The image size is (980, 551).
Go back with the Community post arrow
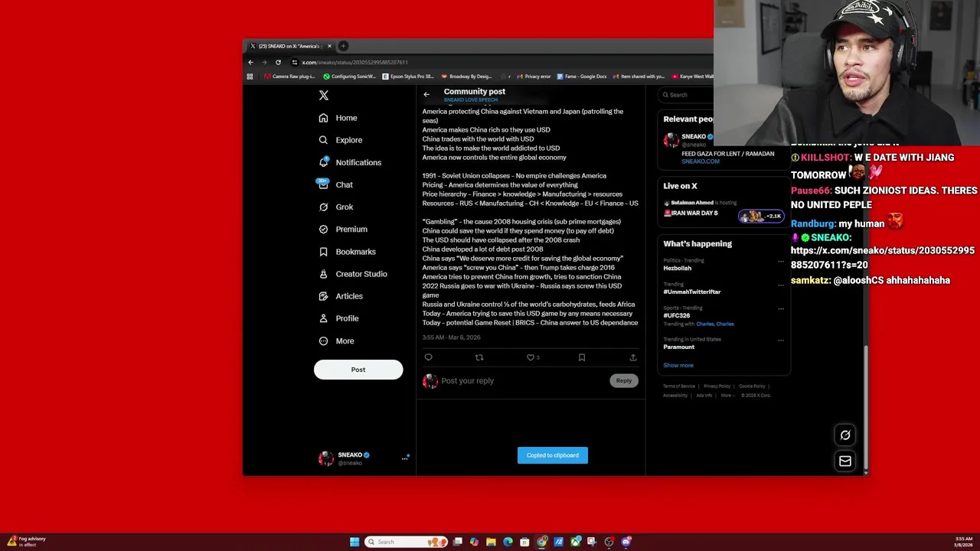coord(426,95)
